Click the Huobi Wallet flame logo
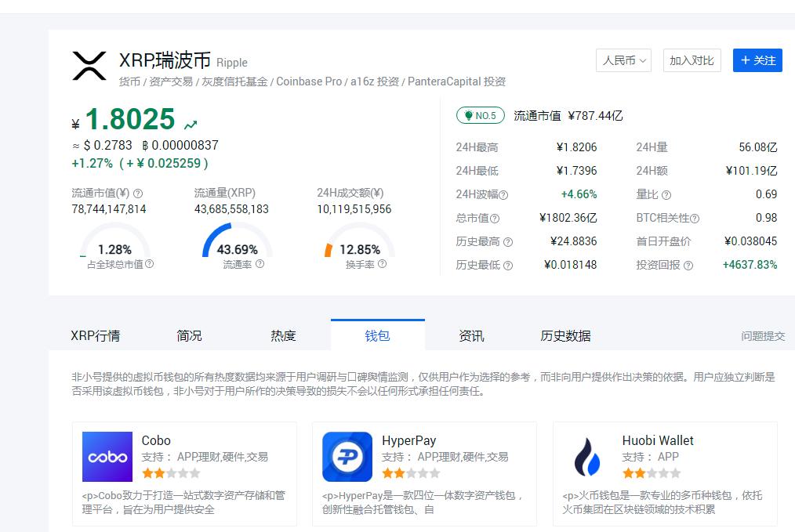The width and height of the screenshot is (795, 532). point(586,456)
